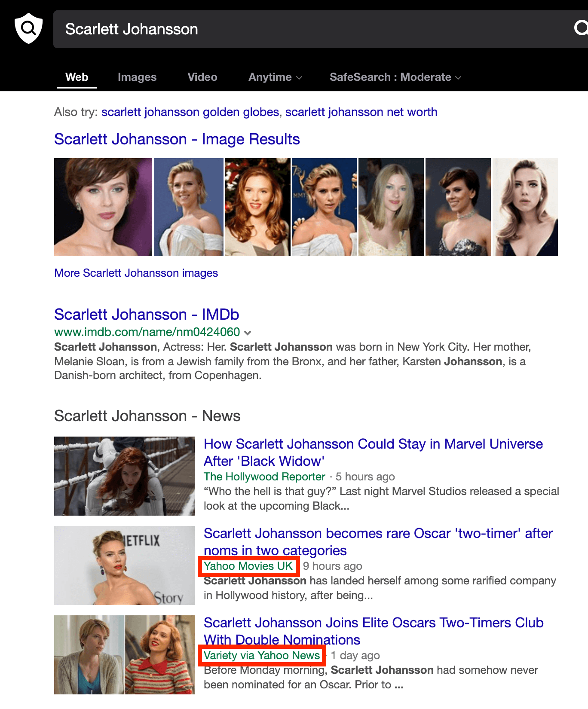Switch to the Video tab
The height and width of the screenshot is (709, 588).
tap(202, 77)
